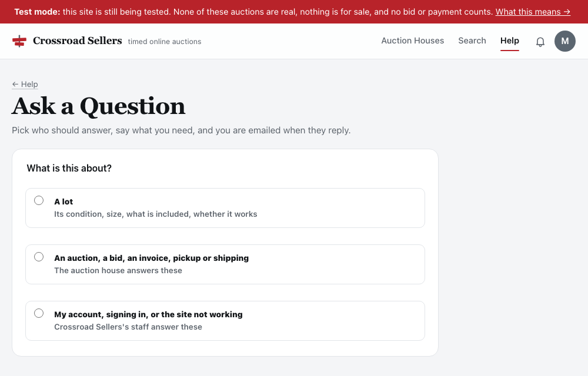Open the Help nav item
This screenshot has width=588, height=376.
[509, 41]
